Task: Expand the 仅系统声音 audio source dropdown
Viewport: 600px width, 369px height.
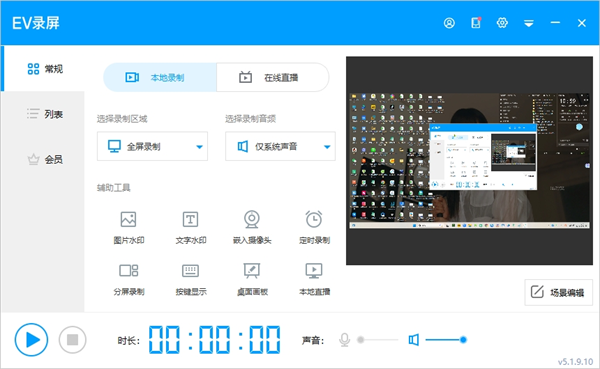Action: coord(280,146)
